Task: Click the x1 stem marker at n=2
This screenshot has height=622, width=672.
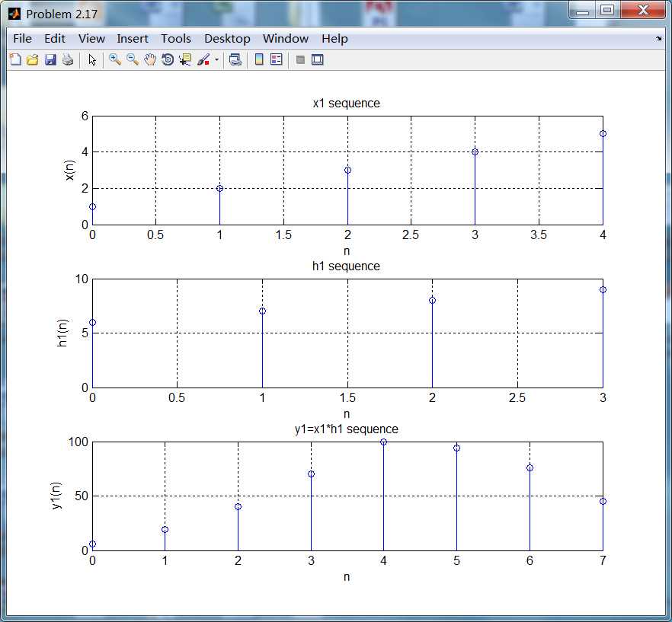Action: (347, 170)
